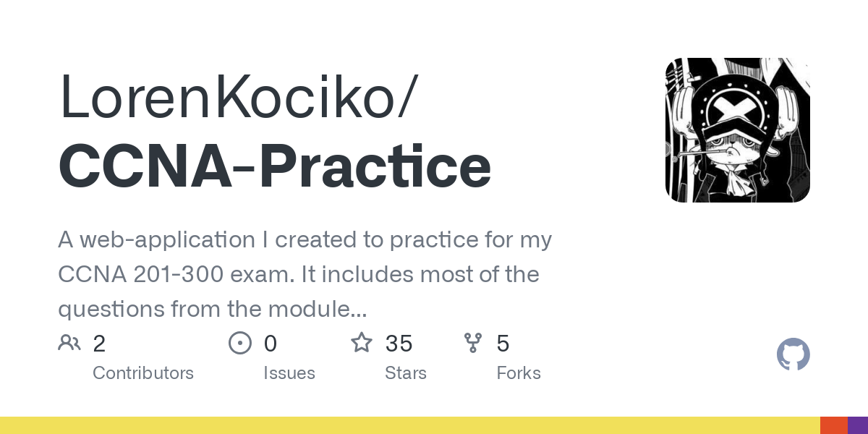Click the Contributors label
The height and width of the screenshot is (434, 868).
point(143,373)
